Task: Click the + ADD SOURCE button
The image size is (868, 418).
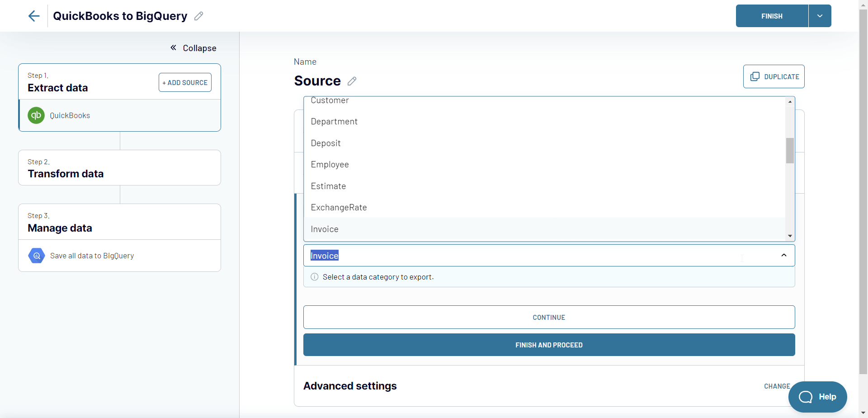Action: point(185,82)
